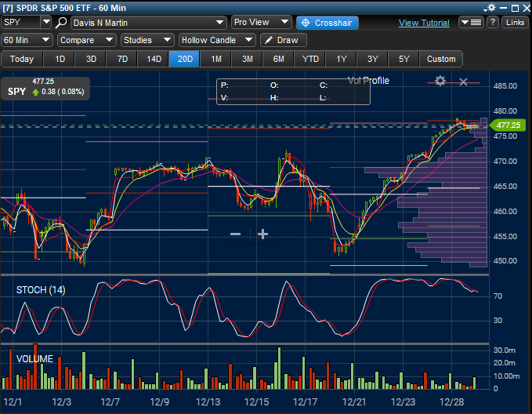
Task: Click the green 477.25 price marker
Action: pyautogui.click(x=508, y=125)
